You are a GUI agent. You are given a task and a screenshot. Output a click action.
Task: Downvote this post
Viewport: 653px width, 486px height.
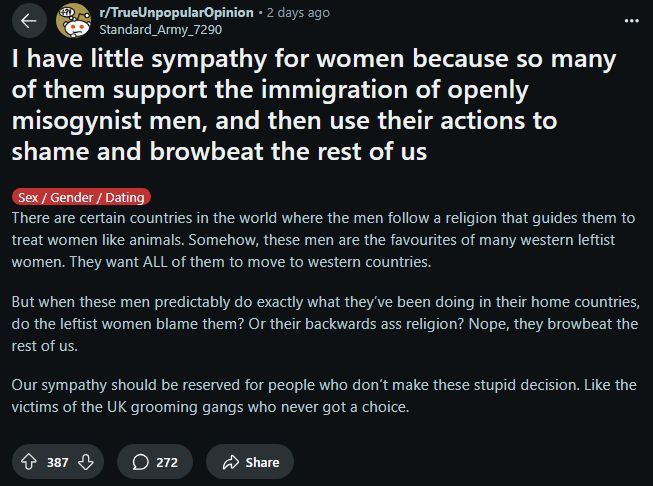pos(86,462)
